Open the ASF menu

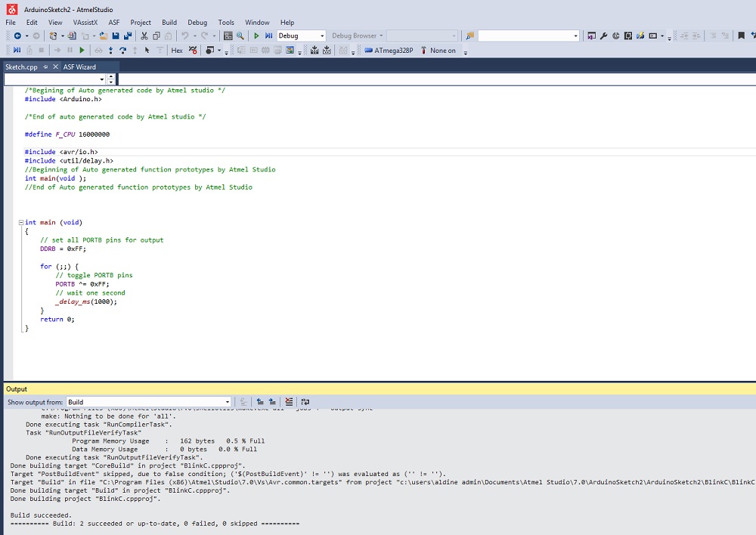point(114,22)
